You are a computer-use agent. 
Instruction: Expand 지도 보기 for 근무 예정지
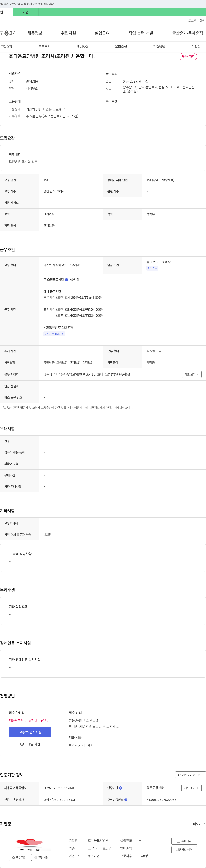pos(192,374)
